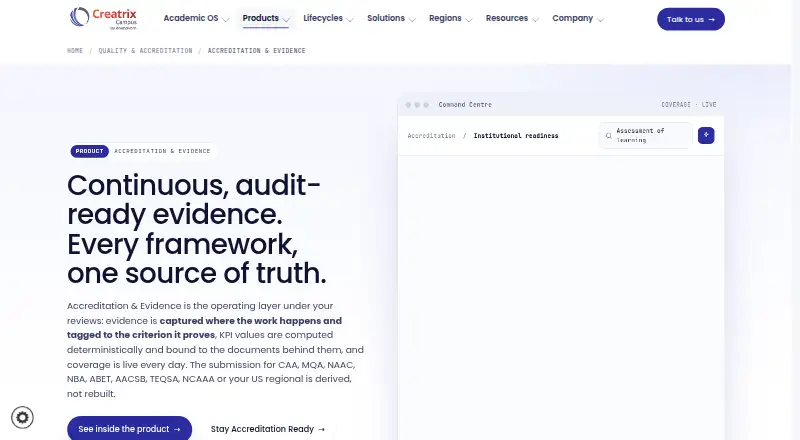Open the Regions menu
800x440 pixels.
[x=451, y=18]
